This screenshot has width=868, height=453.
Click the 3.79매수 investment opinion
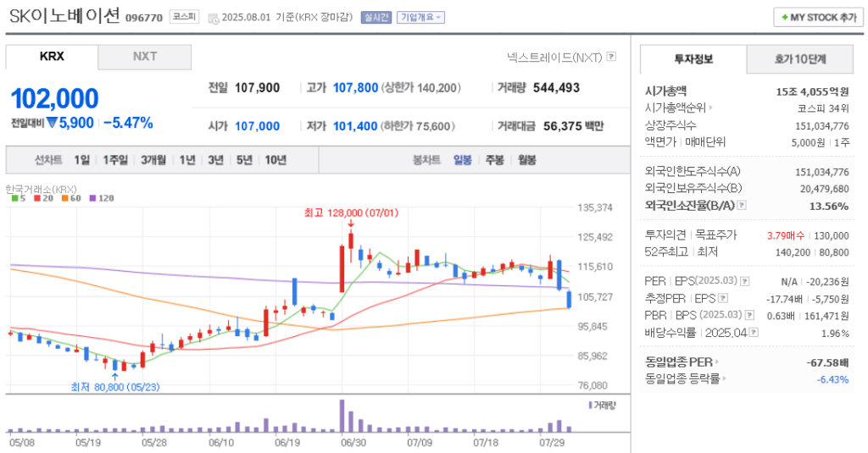pyautogui.click(x=786, y=235)
